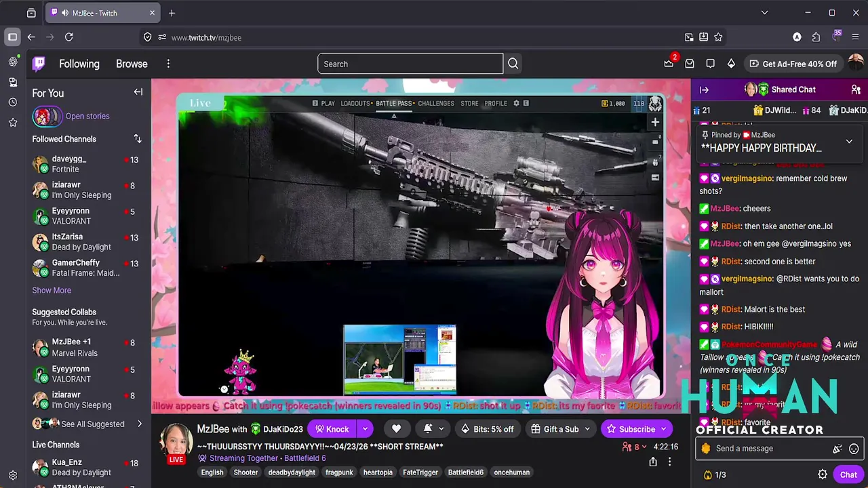Click the oncehuman tag
Screen dimensions: 868x488
pyautogui.click(x=512, y=472)
